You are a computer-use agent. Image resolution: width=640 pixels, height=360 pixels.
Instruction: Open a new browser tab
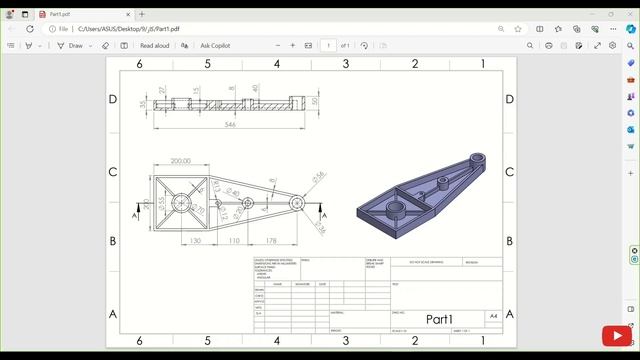click(x=142, y=14)
